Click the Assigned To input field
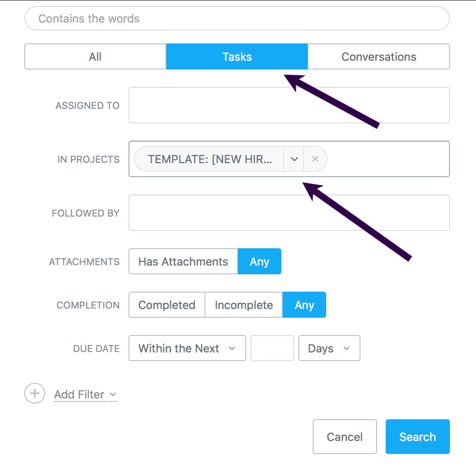 [x=289, y=105]
